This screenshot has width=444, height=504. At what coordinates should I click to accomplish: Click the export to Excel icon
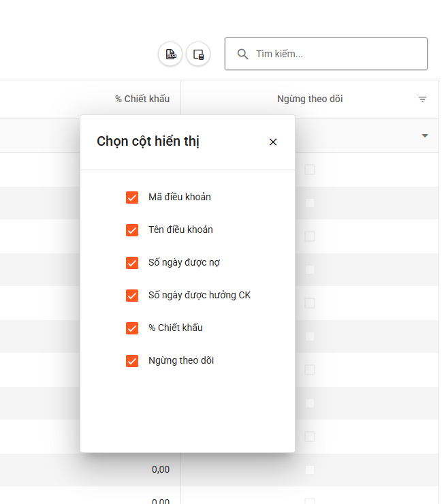pyautogui.click(x=171, y=54)
